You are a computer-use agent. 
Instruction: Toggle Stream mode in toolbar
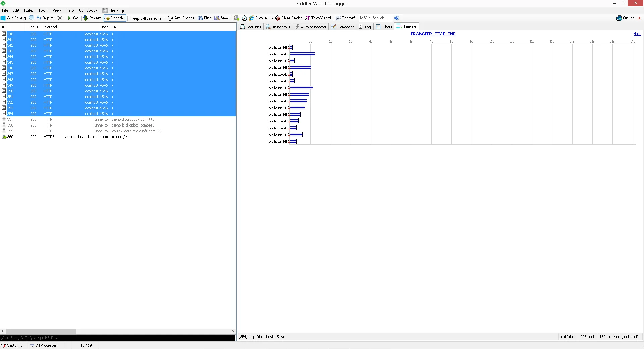pos(92,18)
